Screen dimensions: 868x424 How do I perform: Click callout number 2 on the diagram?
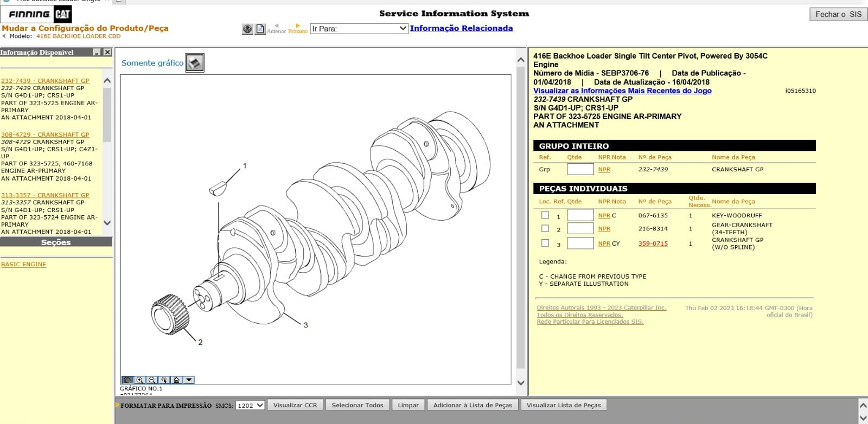click(200, 342)
